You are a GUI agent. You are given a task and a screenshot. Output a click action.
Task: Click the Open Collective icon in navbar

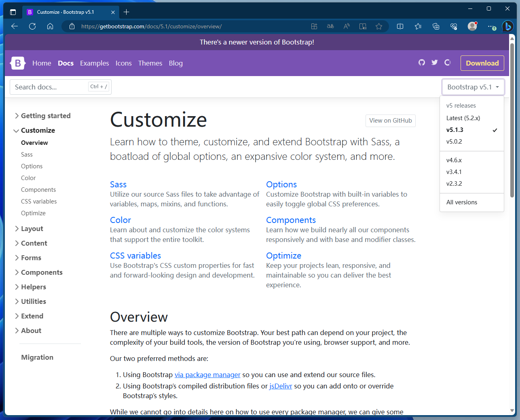[x=448, y=63]
